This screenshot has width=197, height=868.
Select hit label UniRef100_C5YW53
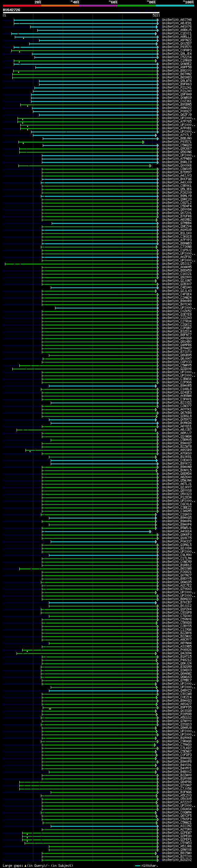pos(177,843)
